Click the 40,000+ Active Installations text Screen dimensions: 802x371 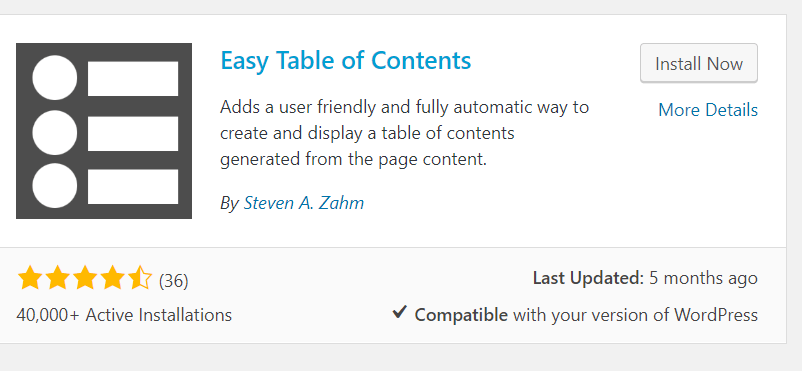(x=124, y=315)
